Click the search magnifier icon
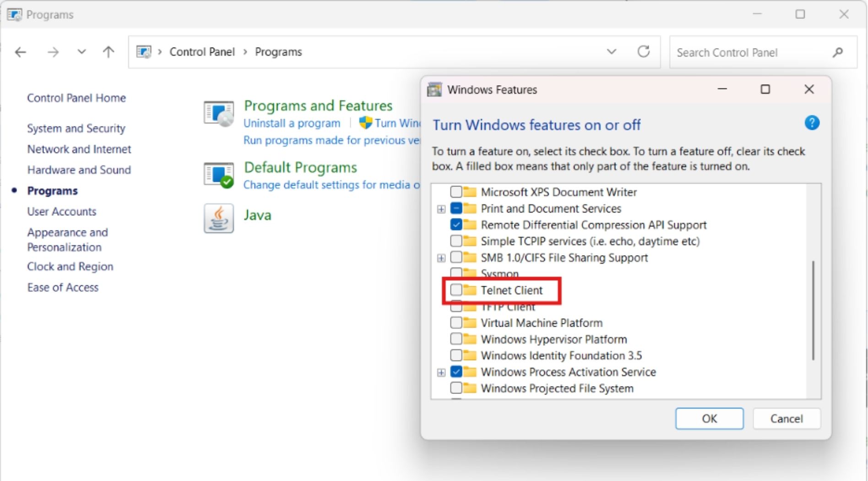The width and height of the screenshot is (868, 481). tap(838, 52)
